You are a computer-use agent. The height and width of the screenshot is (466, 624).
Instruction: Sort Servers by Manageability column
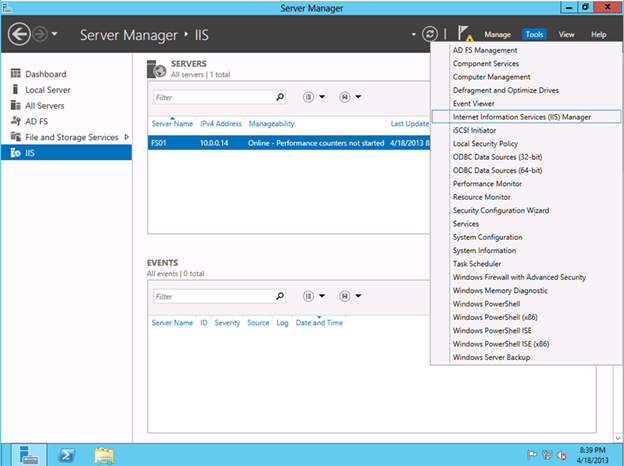click(x=271, y=124)
